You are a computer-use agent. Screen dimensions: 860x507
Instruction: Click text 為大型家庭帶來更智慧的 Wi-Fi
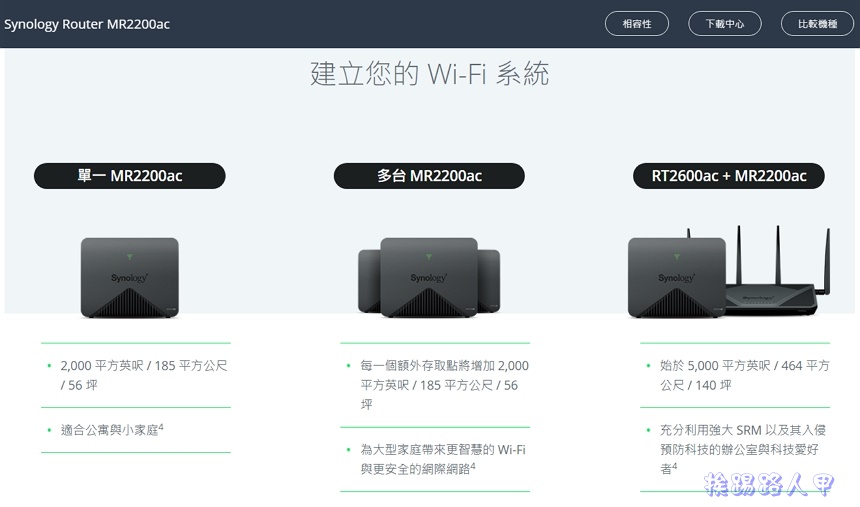(x=443, y=449)
